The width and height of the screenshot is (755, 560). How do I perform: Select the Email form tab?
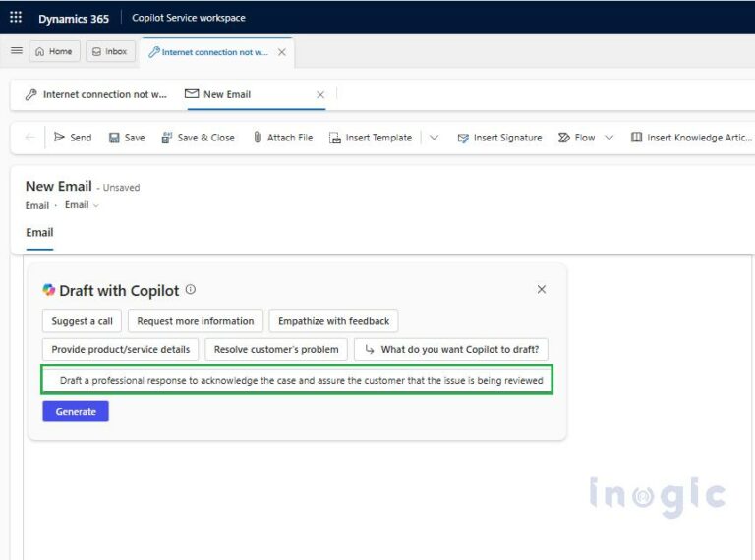pos(39,233)
